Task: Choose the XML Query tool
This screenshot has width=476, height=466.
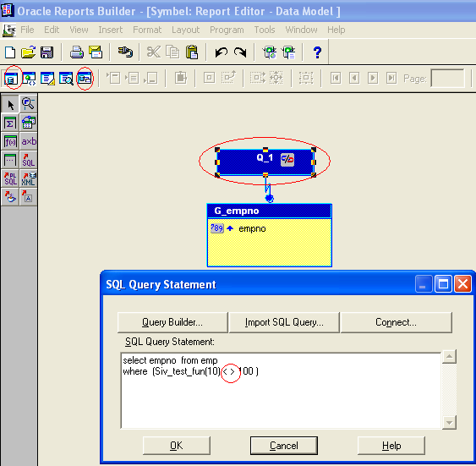Action: (29, 178)
